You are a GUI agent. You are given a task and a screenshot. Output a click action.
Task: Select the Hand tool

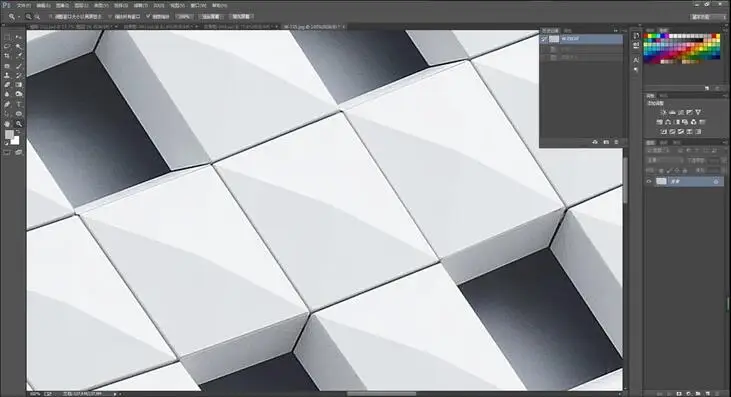(7, 124)
